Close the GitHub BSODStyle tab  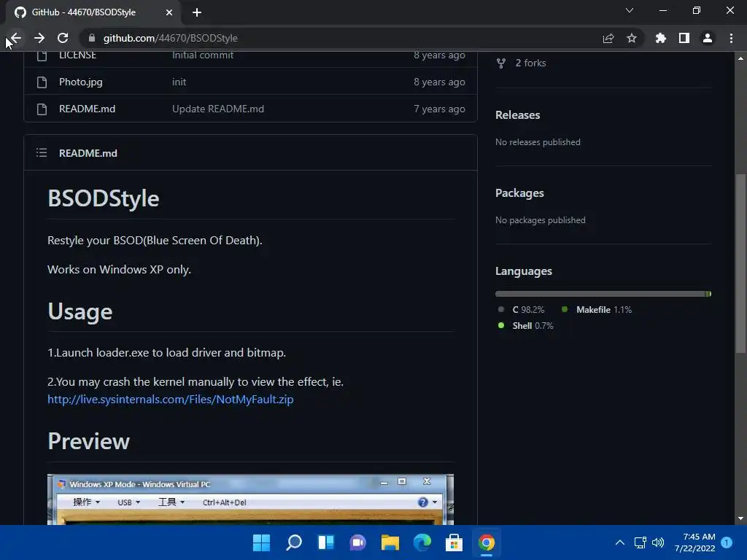(x=169, y=12)
